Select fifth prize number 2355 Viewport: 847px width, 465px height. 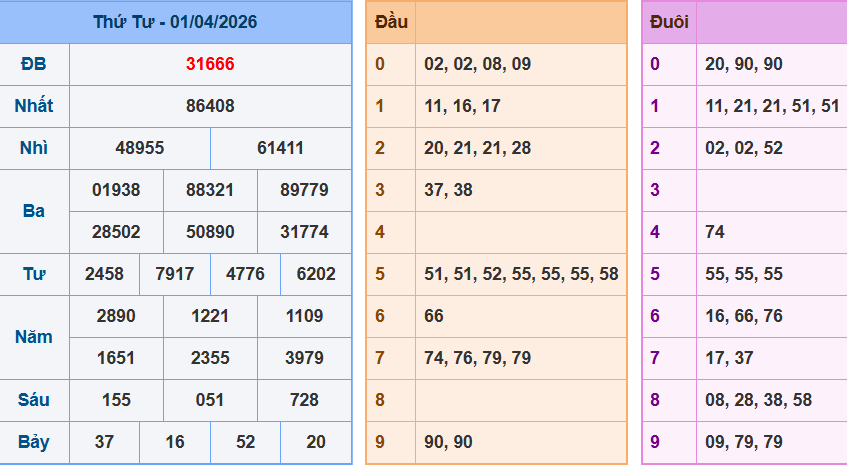210,358
